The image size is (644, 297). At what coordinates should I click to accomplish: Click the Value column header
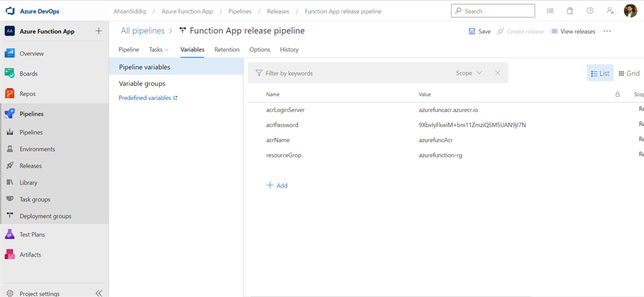pos(425,94)
